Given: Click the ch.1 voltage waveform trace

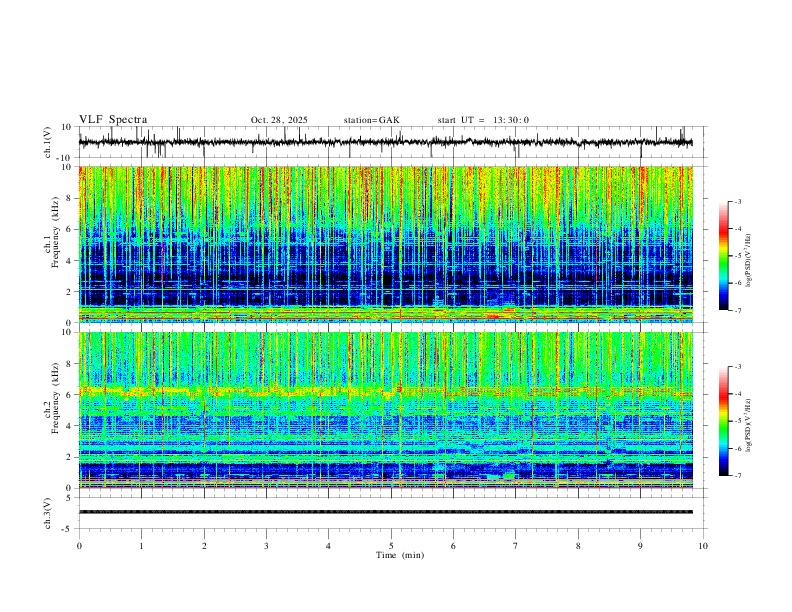Looking at the screenshot, I should click(386, 142).
